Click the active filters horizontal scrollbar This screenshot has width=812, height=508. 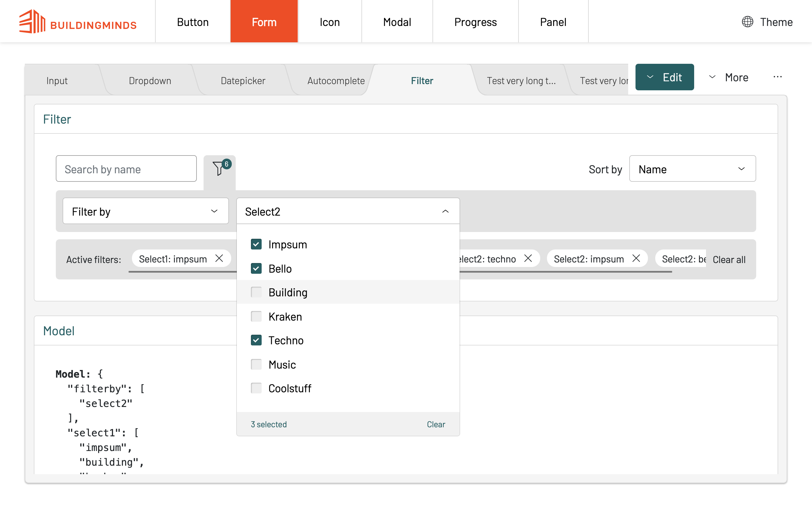point(400,271)
